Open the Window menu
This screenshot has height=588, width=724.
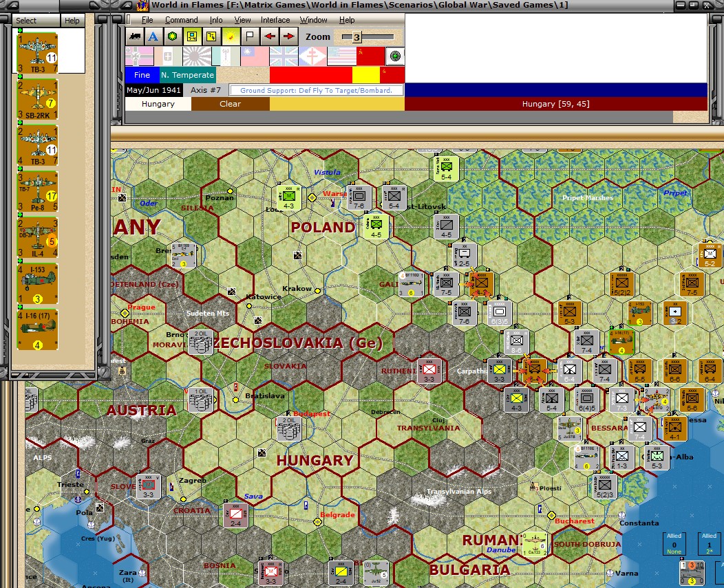pos(314,20)
